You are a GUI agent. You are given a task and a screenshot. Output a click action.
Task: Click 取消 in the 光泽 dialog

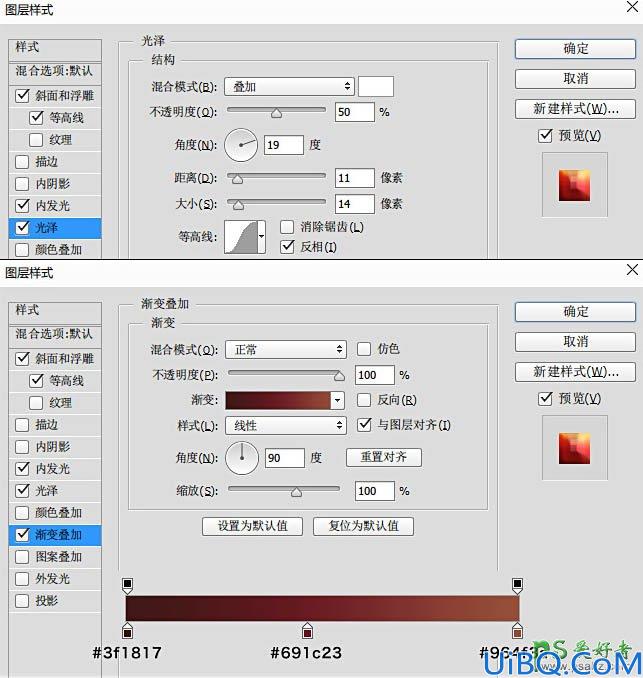point(575,79)
